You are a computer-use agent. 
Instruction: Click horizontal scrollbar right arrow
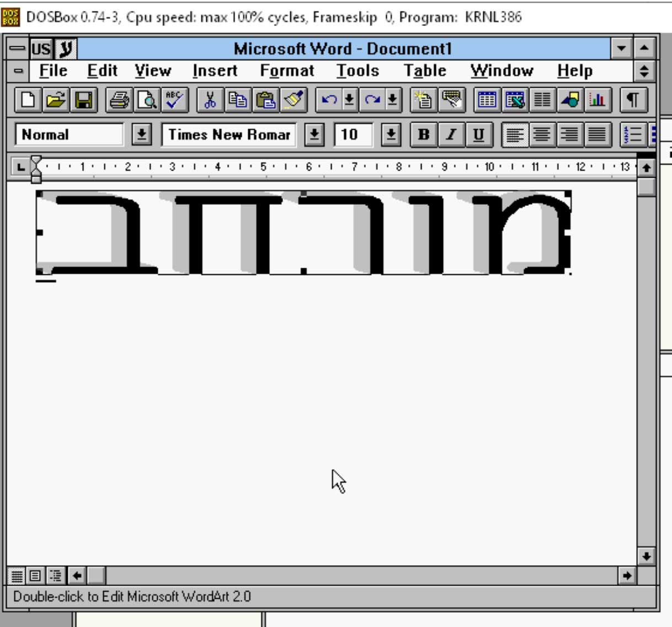(627, 576)
